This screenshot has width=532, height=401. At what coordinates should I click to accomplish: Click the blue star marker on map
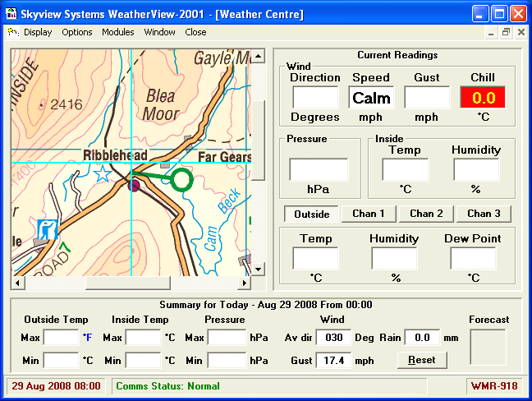pyautogui.click(x=103, y=174)
